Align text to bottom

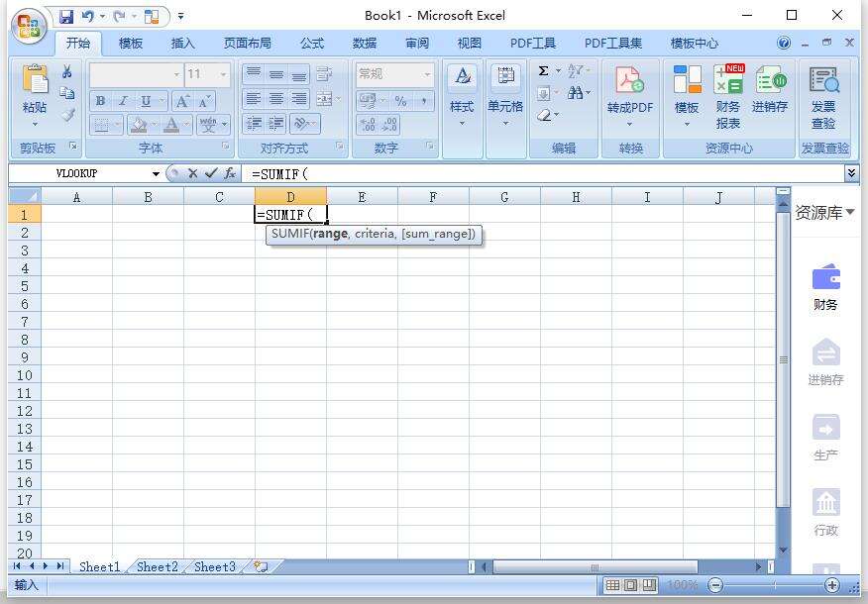point(299,73)
